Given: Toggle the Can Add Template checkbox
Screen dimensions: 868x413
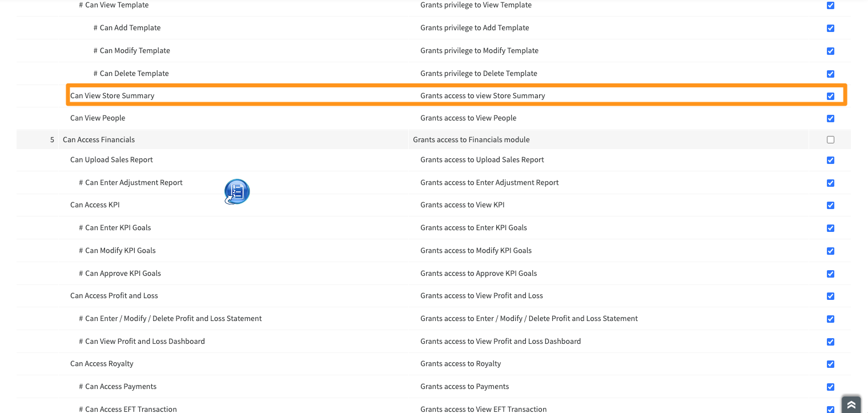Looking at the screenshot, I should coord(830,28).
